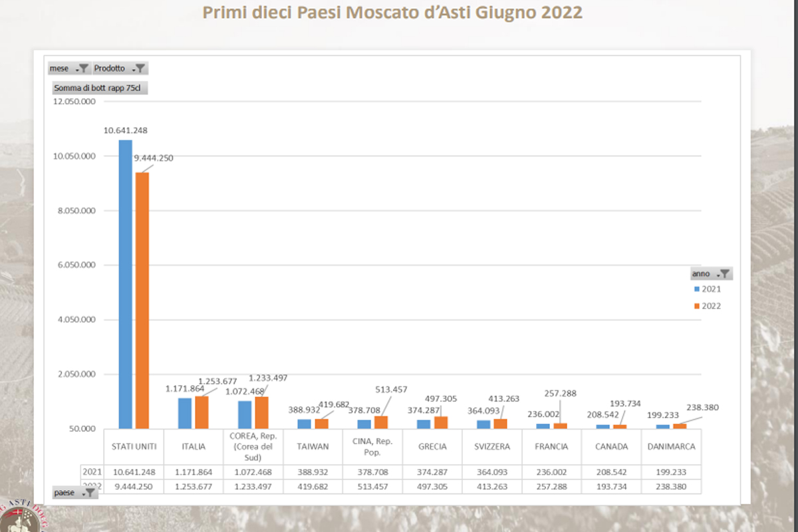Click table cell 193.734 for Canada 2022

coord(611,487)
